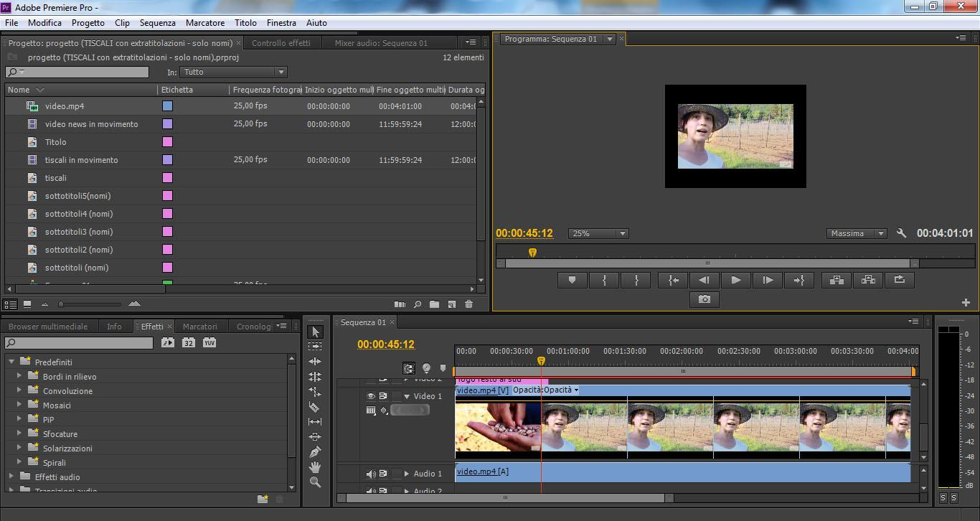Open the Sequenza menu
The width and height of the screenshot is (980, 521).
click(158, 23)
